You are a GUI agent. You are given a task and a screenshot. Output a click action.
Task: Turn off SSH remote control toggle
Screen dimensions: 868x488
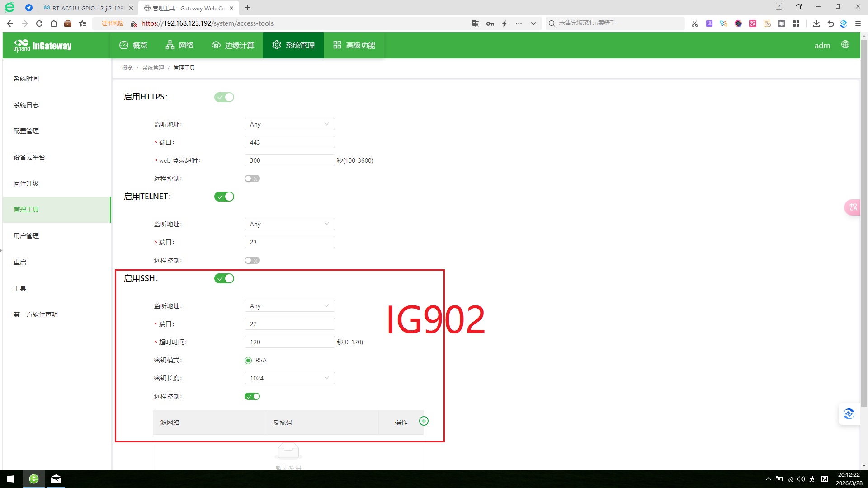(x=252, y=396)
